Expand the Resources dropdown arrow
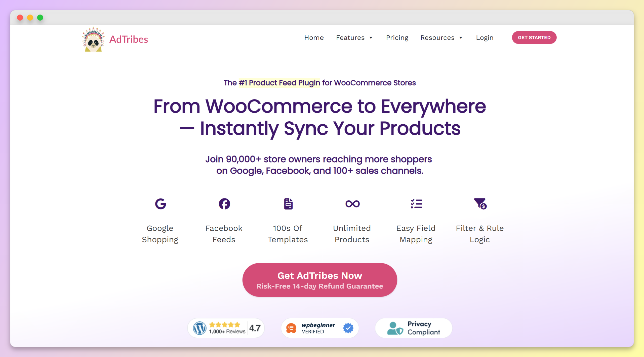 (461, 38)
